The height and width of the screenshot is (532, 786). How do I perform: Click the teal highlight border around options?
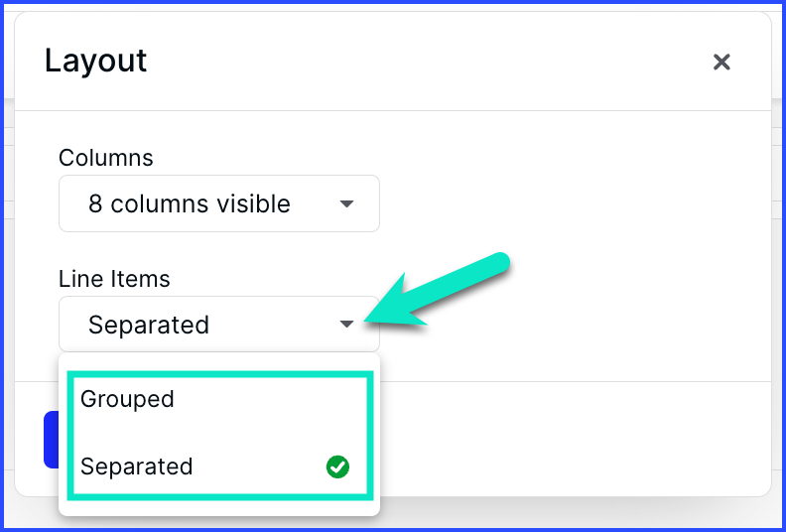coord(220,374)
